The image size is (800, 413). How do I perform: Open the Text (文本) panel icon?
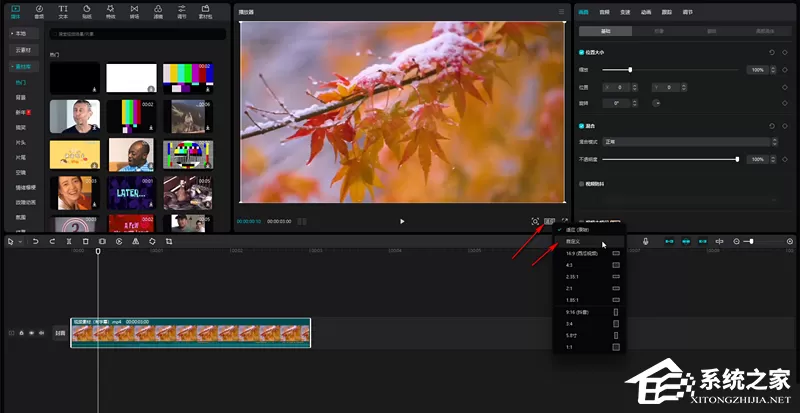point(63,11)
